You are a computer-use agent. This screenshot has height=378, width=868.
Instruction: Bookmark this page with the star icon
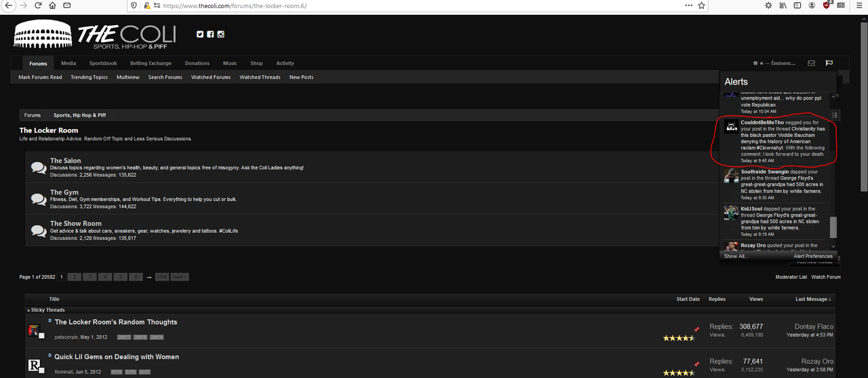(x=702, y=5)
